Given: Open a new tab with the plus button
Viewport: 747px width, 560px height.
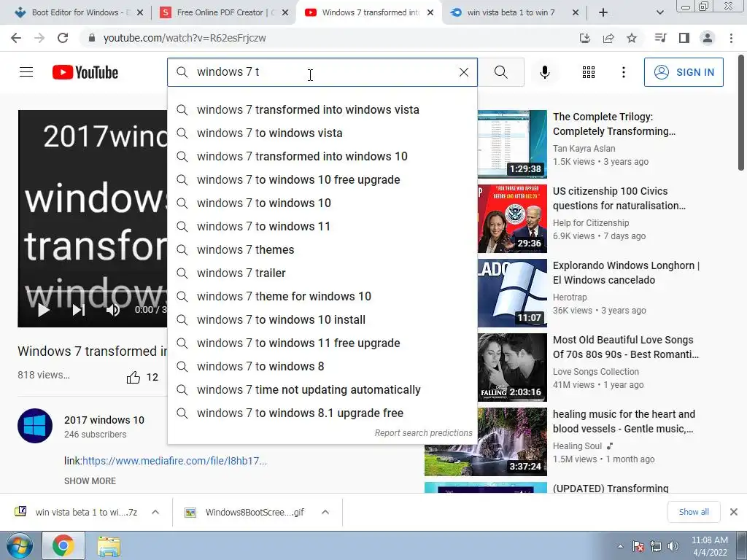Looking at the screenshot, I should 603,13.
